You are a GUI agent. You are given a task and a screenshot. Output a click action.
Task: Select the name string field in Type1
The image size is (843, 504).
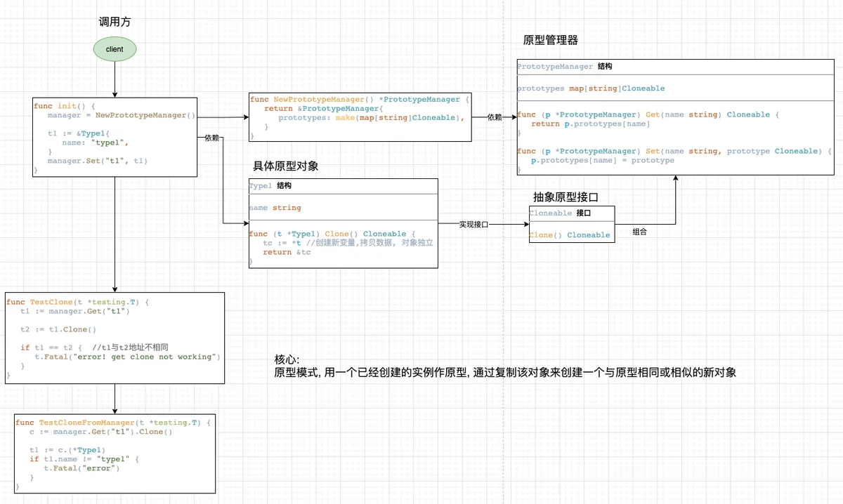pos(275,208)
